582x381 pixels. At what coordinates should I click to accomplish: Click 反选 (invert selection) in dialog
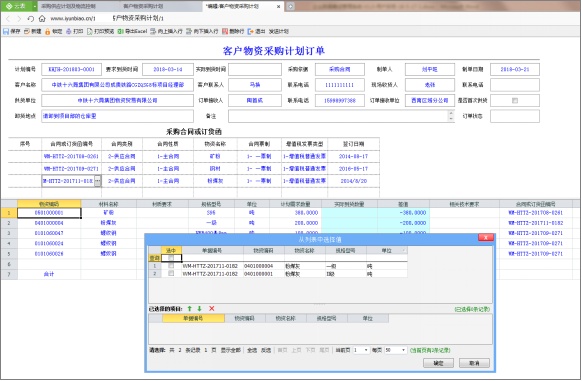tap(266, 351)
